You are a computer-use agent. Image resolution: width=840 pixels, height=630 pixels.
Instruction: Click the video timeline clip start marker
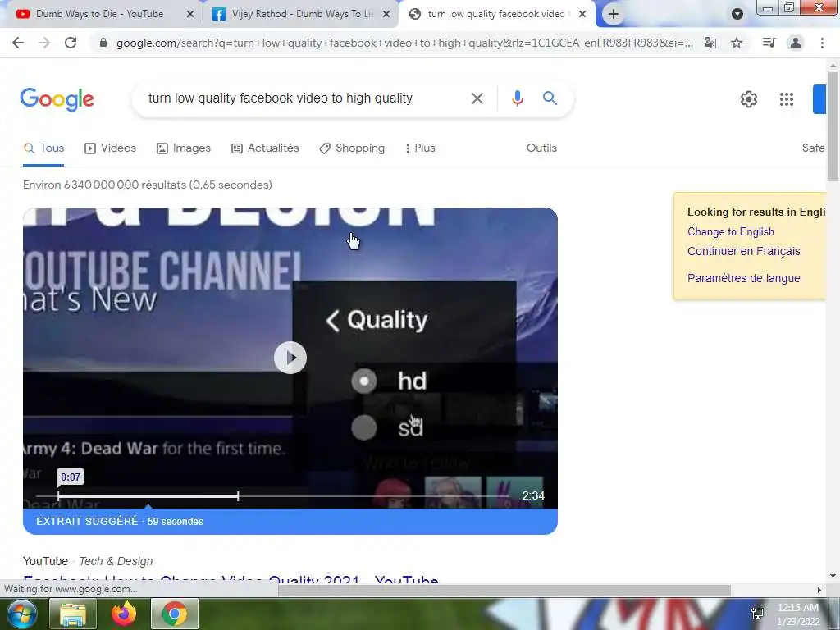pos(58,496)
